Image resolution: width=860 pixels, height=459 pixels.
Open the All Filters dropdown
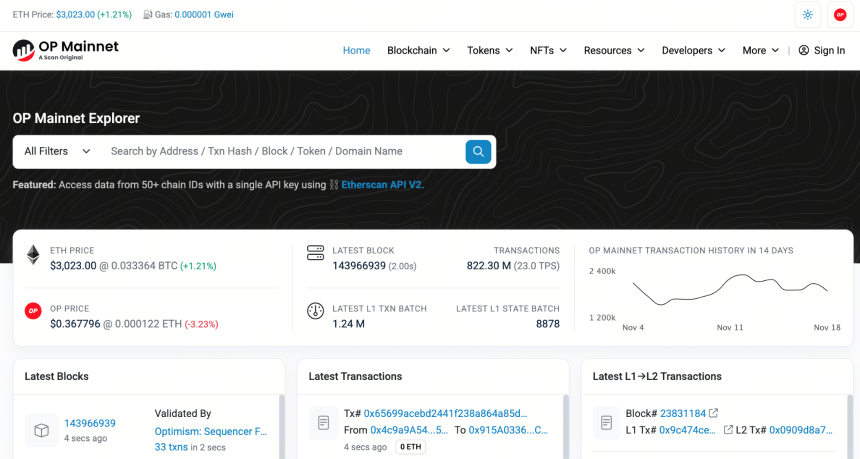[57, 151]
